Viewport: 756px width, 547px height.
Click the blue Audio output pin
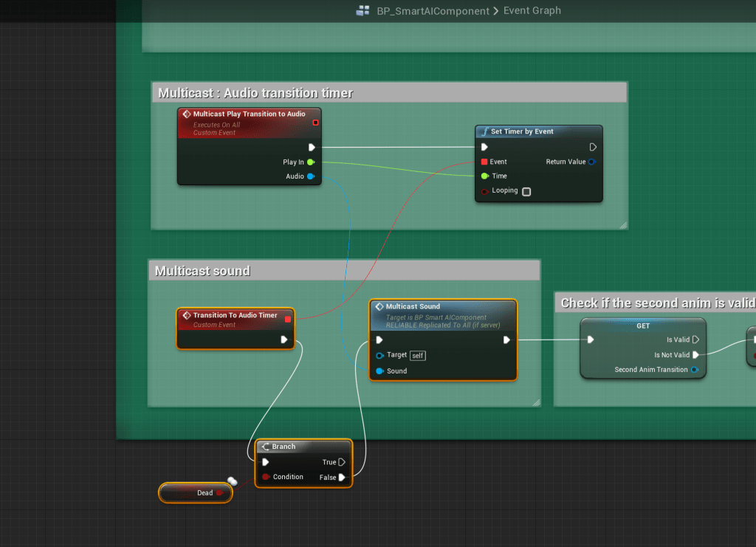coord(311,176)
